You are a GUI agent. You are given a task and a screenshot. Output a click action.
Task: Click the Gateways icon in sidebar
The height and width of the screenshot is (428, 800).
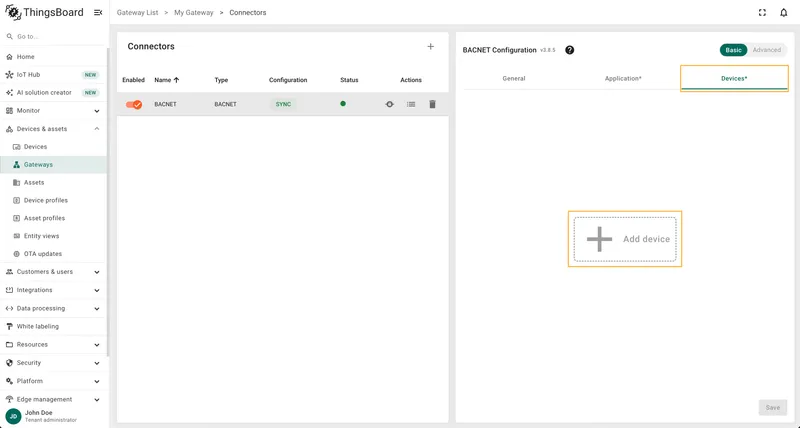[x=16, y=165]
